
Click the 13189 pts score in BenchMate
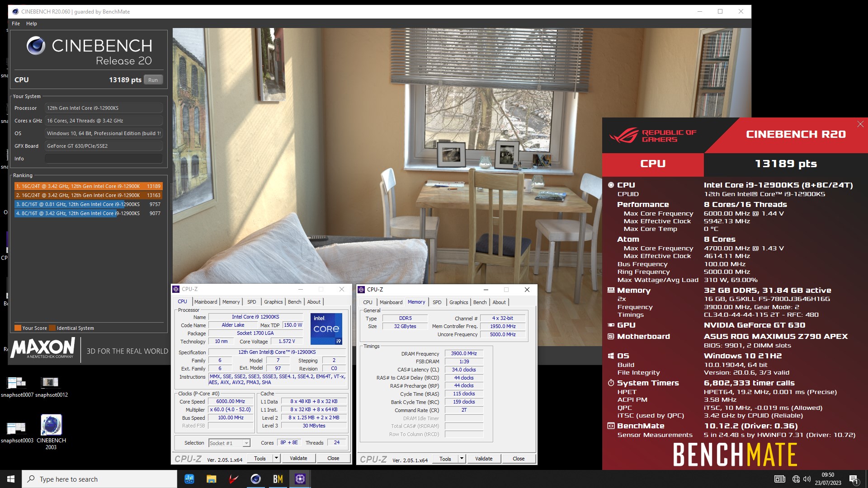tap(786, 164)
